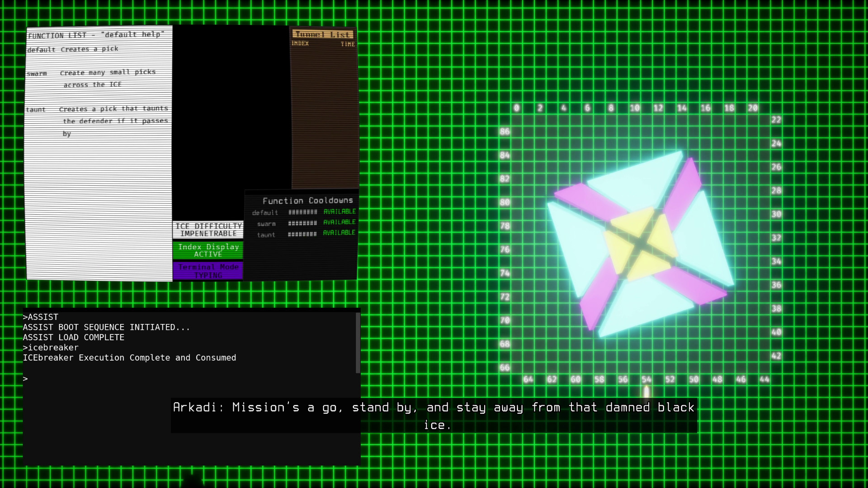Select the TIME column header in Tunnel List
The image size is (868, 488).
pyautogui.click(x=347, y=44)
